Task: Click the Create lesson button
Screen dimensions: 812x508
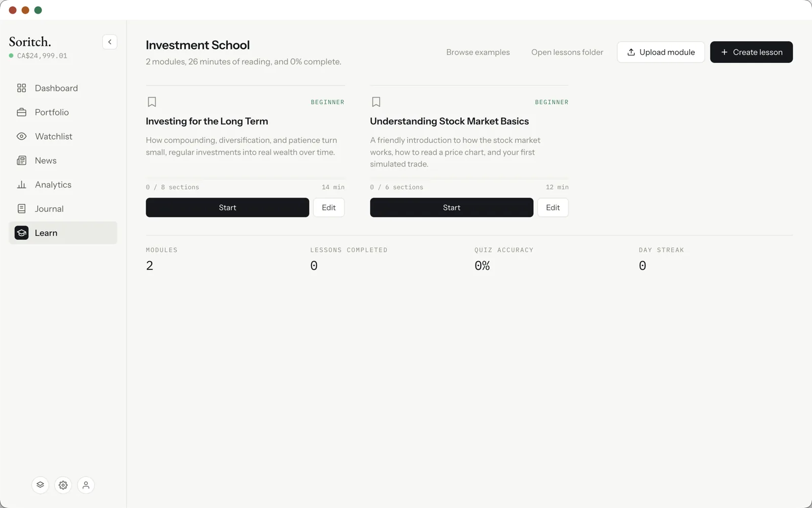Action: 751,52
